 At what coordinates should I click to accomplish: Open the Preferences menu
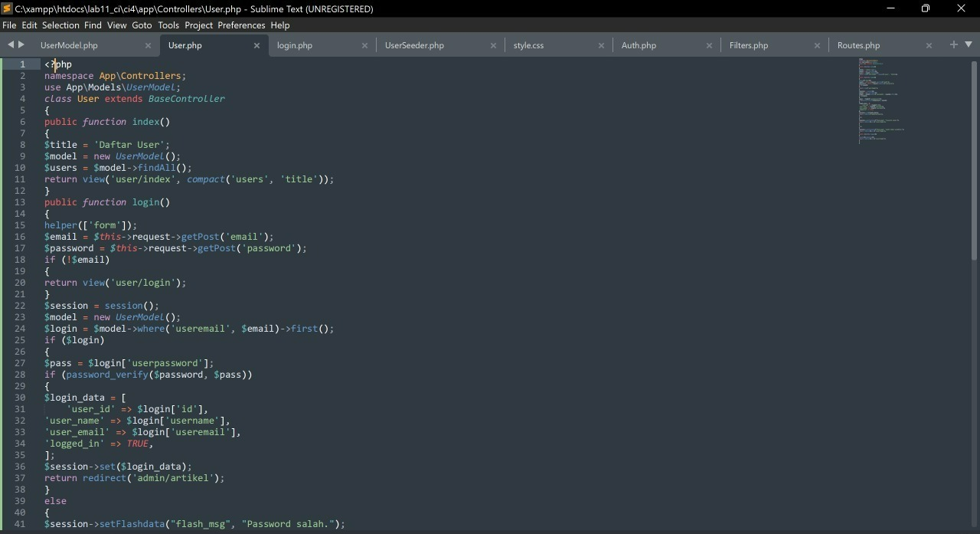tap(241, 25)
